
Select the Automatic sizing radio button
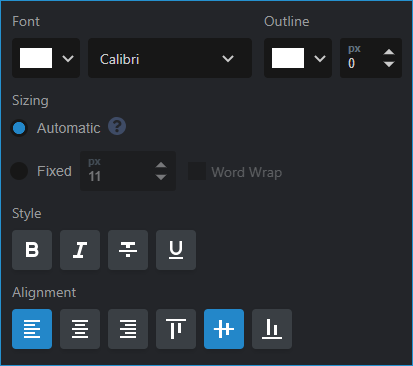coord(19,128)
